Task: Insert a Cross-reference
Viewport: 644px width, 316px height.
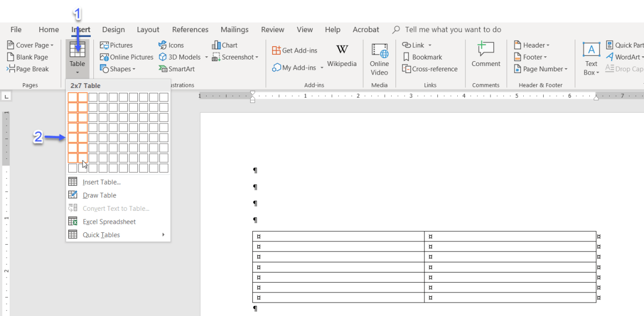Action: click(x=430, y=69)
